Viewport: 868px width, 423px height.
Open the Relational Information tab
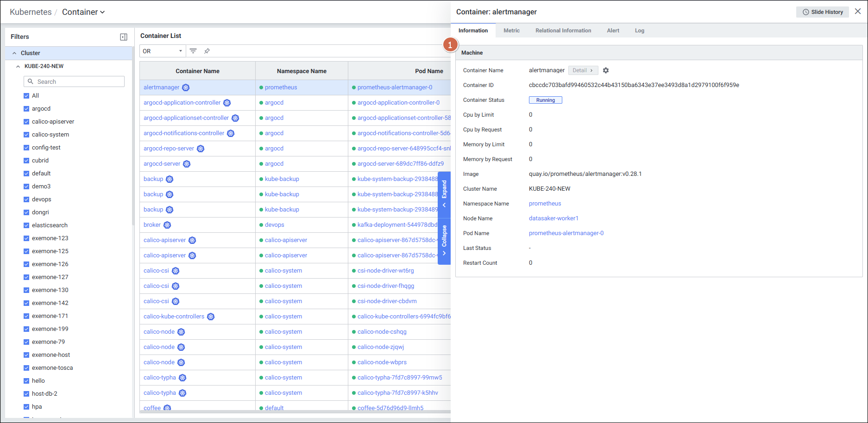pos(563,31)
